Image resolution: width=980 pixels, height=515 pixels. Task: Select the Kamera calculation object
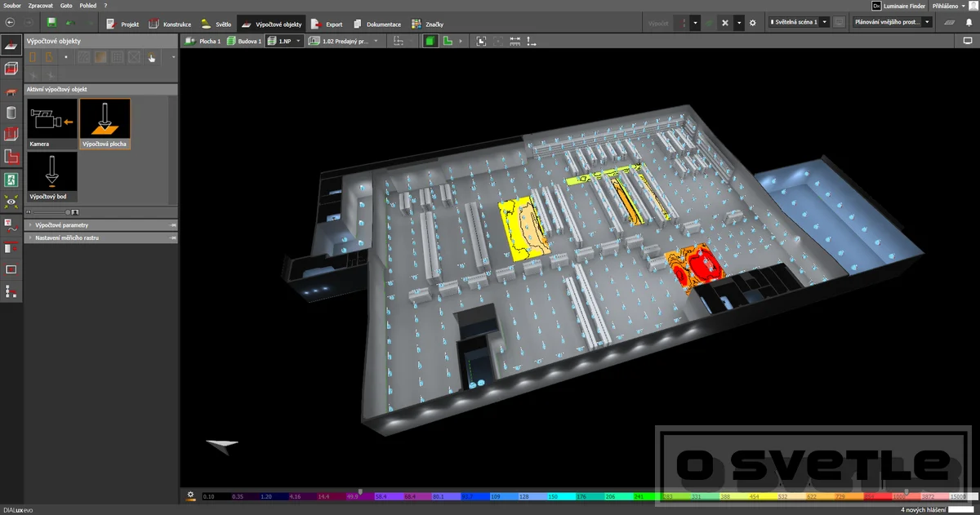[51, 124]
